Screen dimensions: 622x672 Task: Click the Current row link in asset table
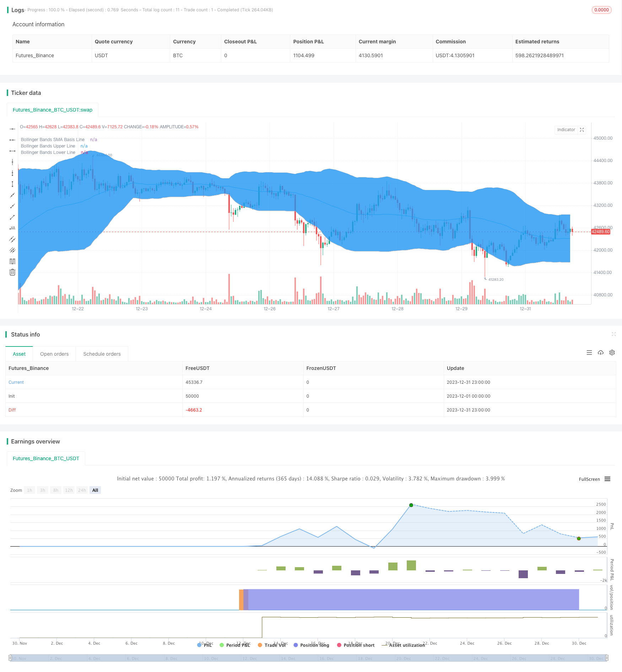click(x=16, y=382)
